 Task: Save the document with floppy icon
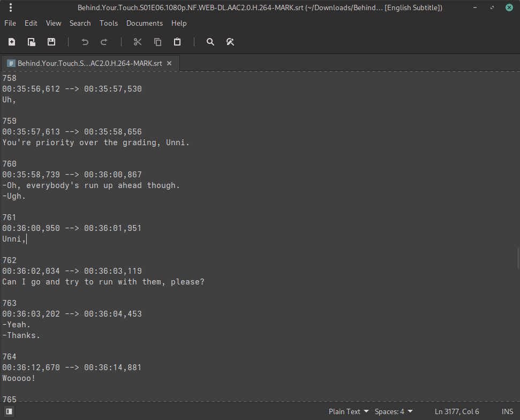51,42
